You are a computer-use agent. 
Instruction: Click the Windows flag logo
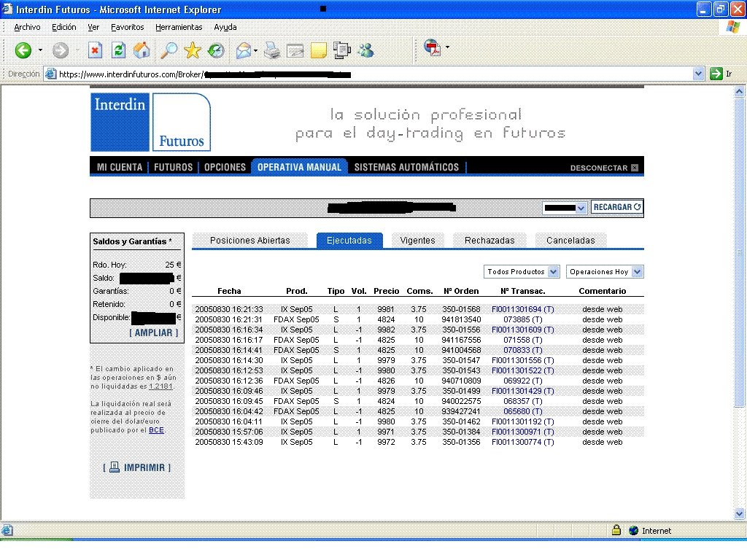point(732,27)
